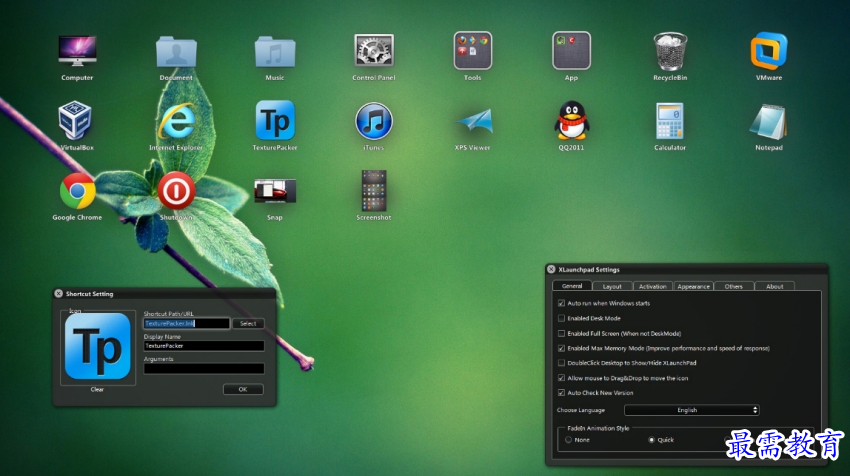Switch to the General tab

pyautogui.click(x=572, y=286)
